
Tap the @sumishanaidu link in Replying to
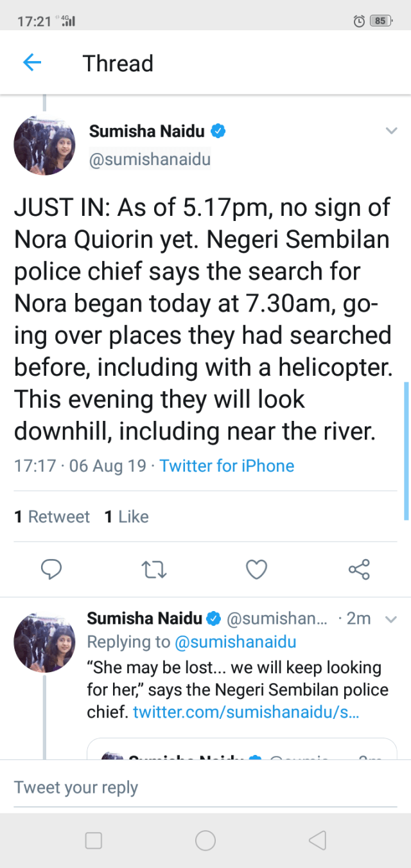pos(235,641)
